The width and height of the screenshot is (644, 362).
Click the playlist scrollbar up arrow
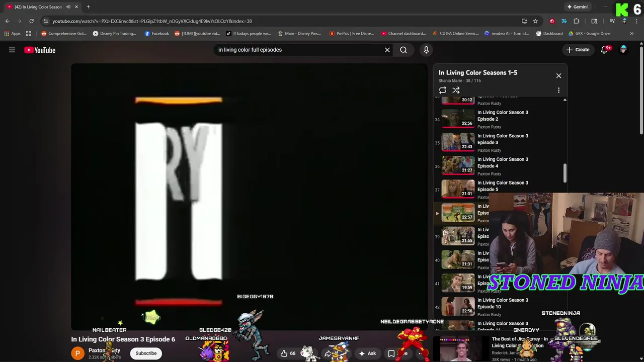coord(565,100)
